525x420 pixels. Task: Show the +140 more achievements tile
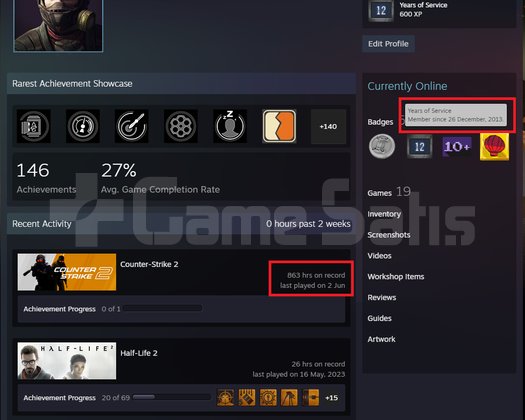click(328, 127)
